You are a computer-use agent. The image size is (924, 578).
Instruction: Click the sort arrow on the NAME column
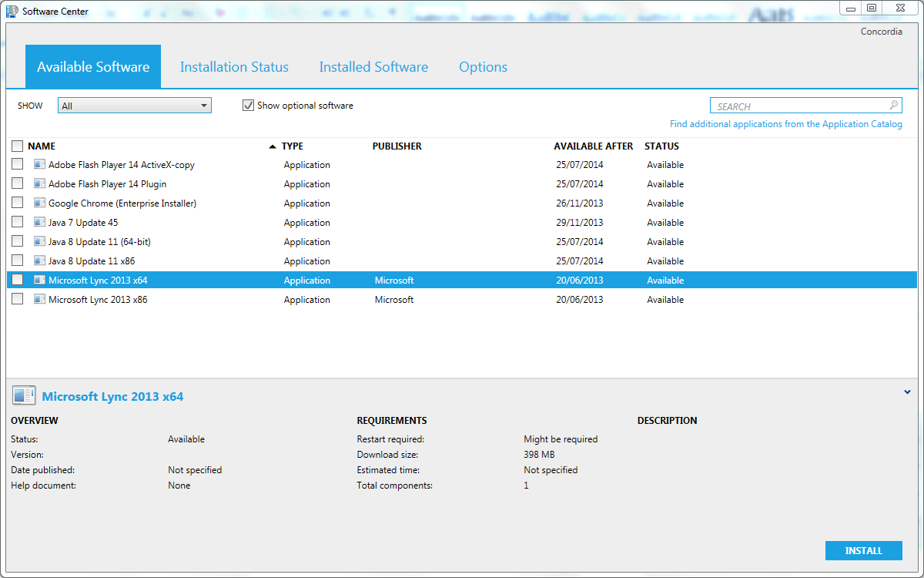(x=272, y=145)
